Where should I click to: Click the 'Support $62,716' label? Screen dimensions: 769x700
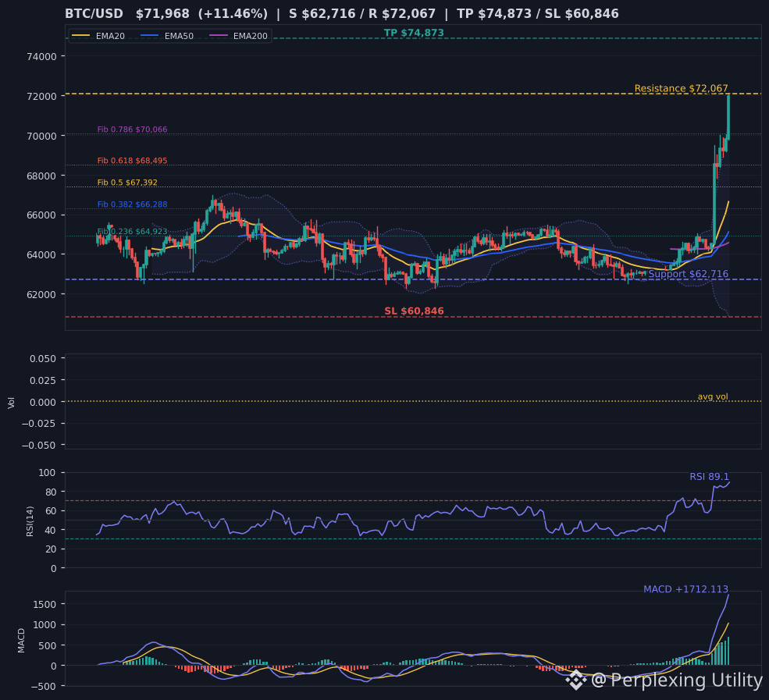[x=688, y=274]
